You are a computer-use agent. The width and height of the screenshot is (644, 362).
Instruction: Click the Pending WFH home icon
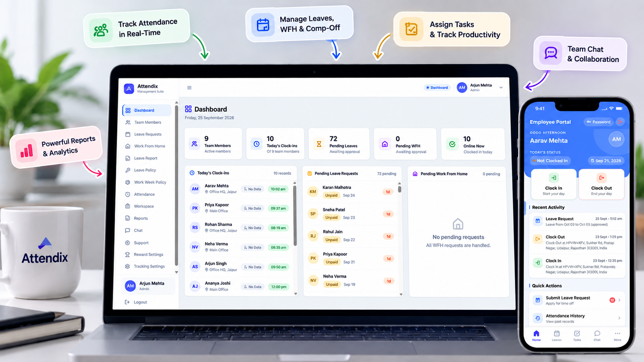point(385,144)
